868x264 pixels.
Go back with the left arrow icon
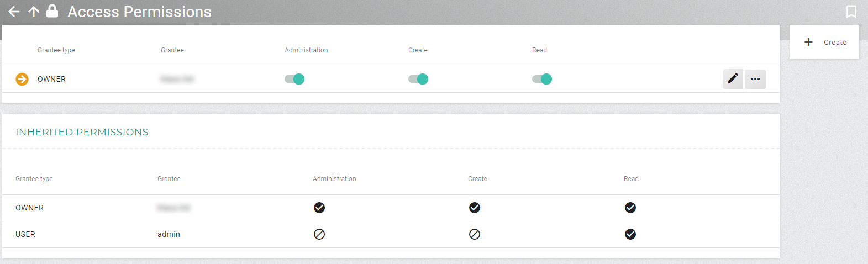14,12
